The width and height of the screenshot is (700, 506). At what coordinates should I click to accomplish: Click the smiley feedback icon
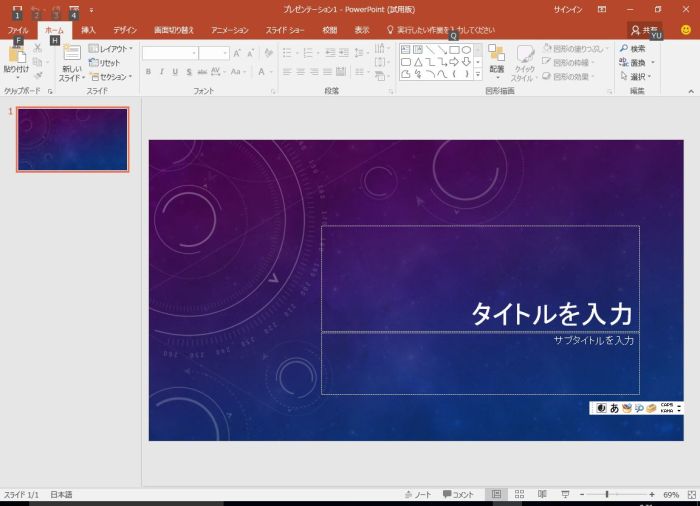(686, 30)
